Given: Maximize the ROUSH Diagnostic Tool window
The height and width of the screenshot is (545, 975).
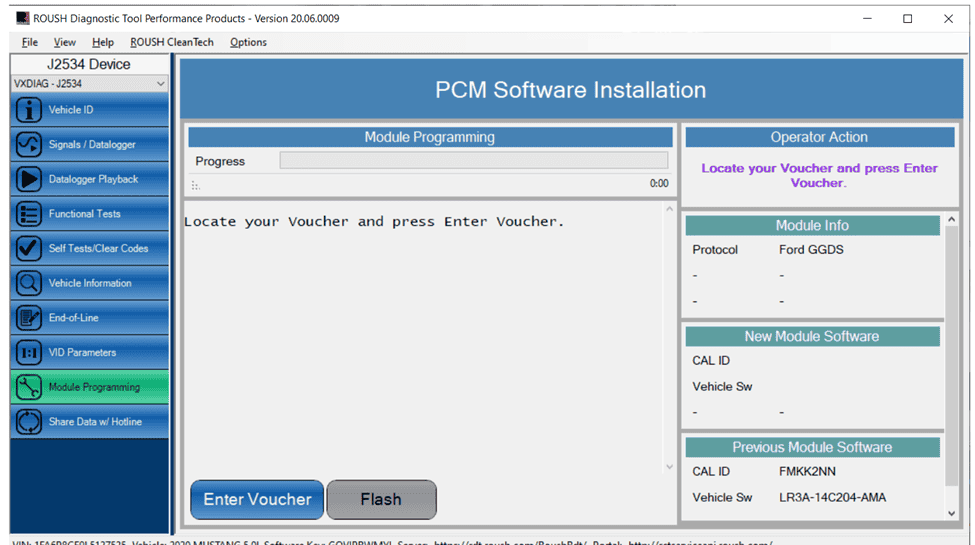Looking at the screenshot, I should [x=908, y=19].
